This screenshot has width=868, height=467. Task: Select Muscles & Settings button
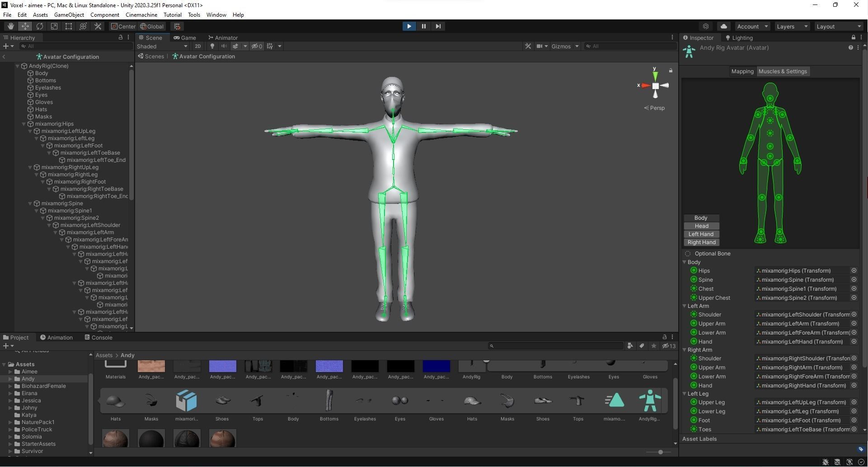tap(783, 71)
